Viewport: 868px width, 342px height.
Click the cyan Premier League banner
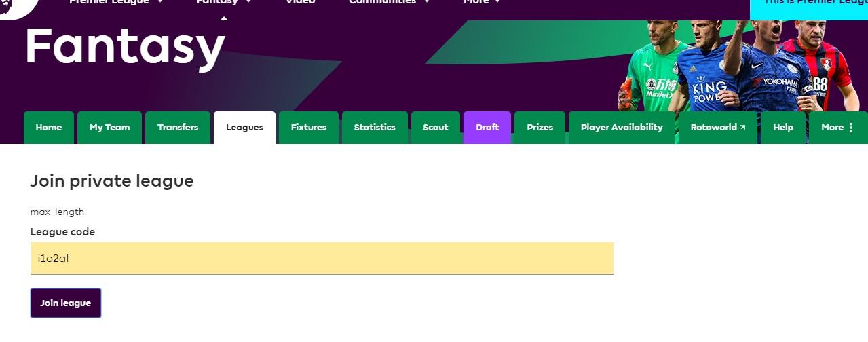coord(809,9)
